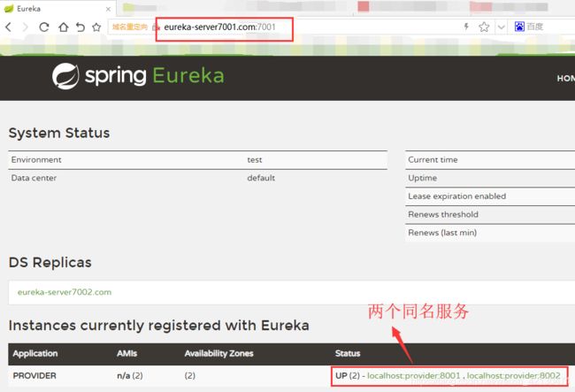
Task: Click the favorite star in address bar
Action: [484, 27]
